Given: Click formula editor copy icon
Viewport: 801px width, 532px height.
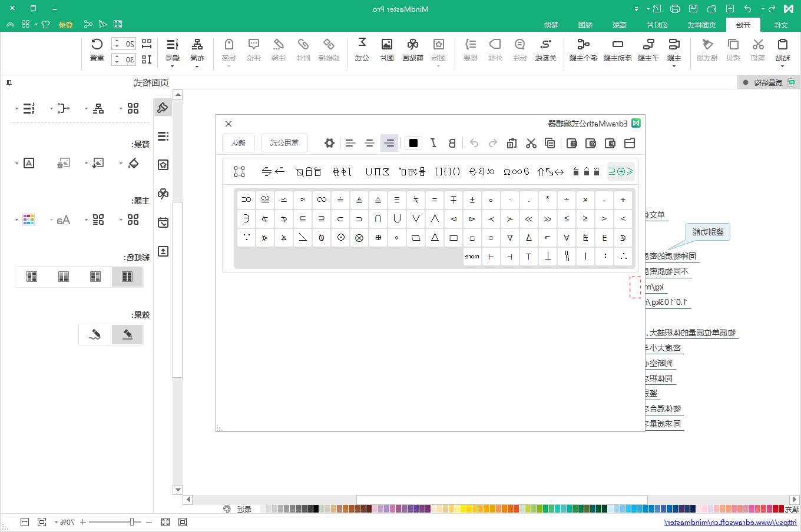Looking at the screenshot, I should click(550, 143).
